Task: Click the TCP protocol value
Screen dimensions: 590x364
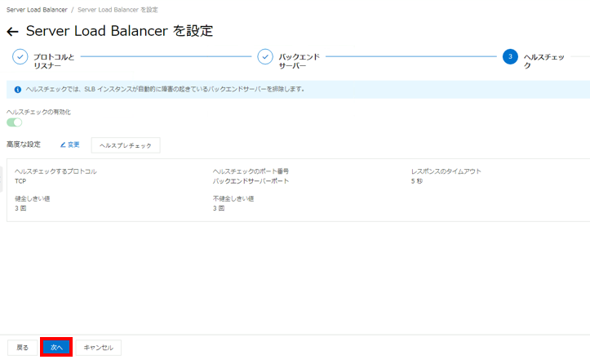Action: click(x=20, y=181)
